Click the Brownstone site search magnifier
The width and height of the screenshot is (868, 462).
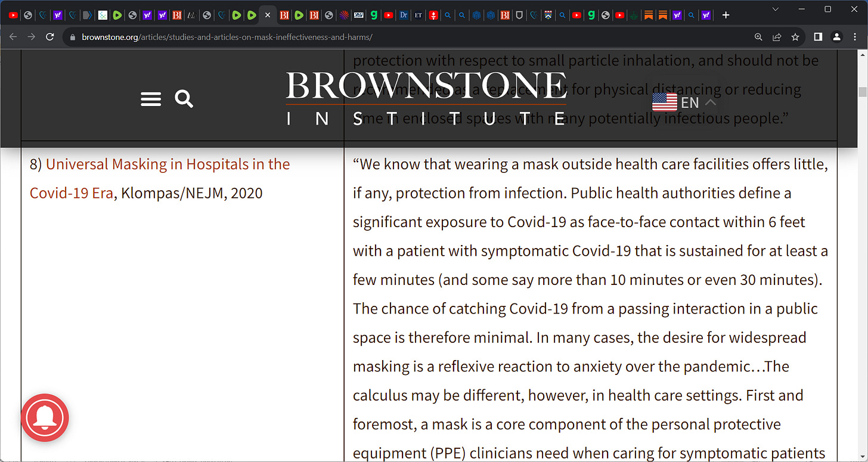[184, 99]
